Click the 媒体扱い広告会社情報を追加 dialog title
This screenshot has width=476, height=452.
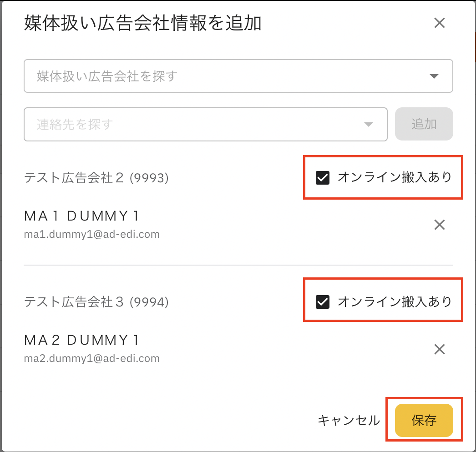142,24
